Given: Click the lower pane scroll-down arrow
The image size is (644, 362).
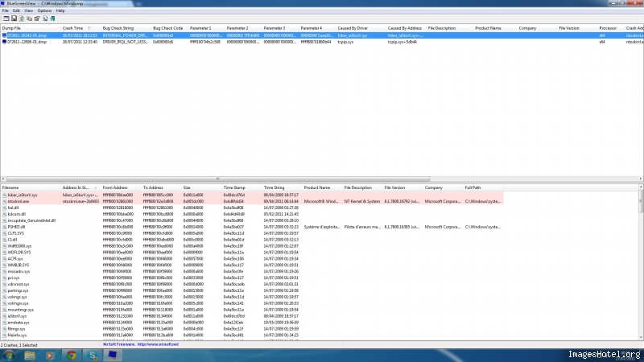Looking at the screenshot, I should point(641,337).
